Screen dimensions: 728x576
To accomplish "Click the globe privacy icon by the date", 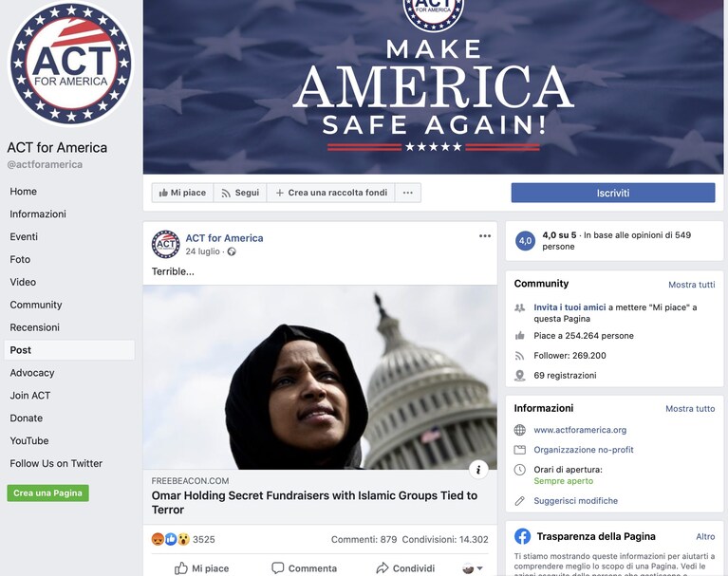I will coord(232,251).
